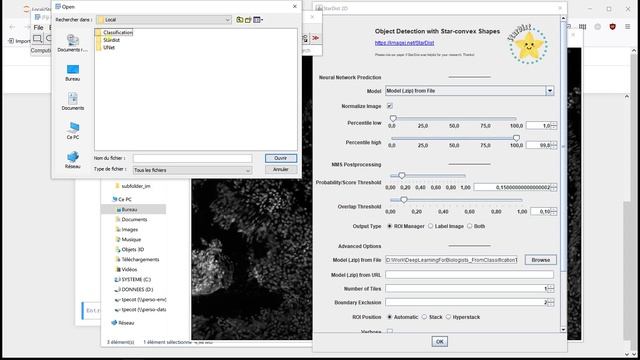Go up one folder level in Open dialog

[x=240, y=20]
